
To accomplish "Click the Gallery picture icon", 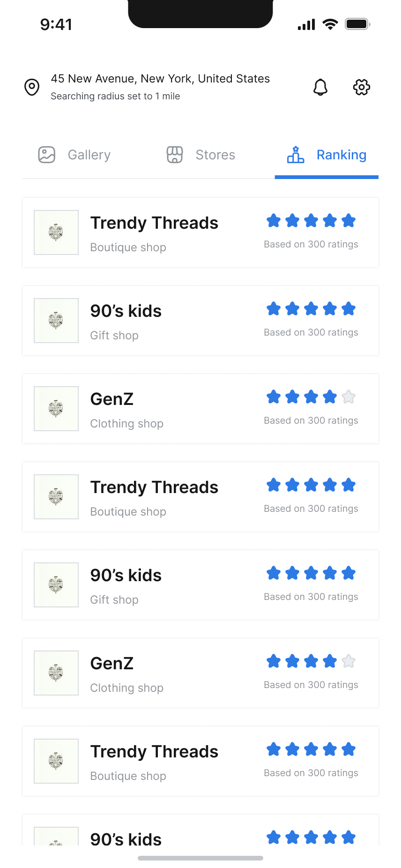I will pyautogui.click(x=47, y=155).
